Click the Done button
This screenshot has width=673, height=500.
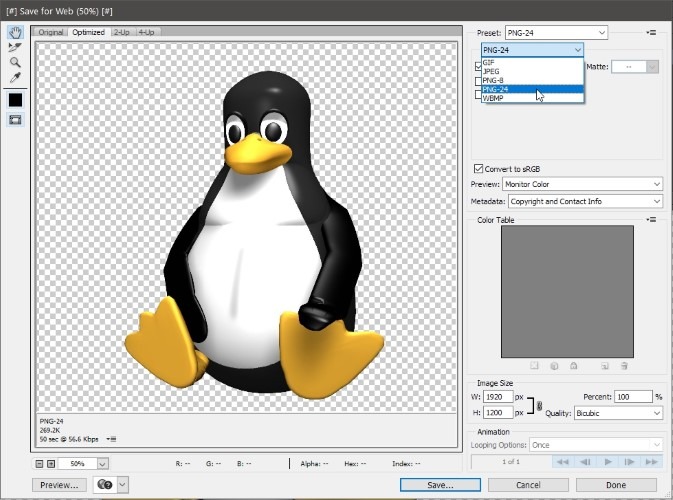pos(616,485)
